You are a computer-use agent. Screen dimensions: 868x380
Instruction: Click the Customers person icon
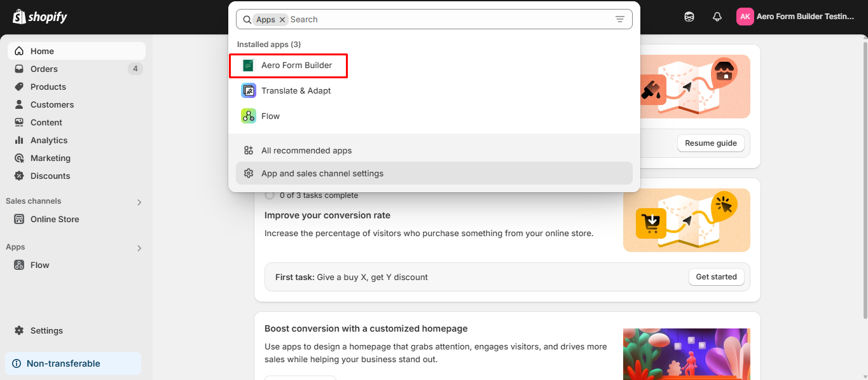click(19, 104)
